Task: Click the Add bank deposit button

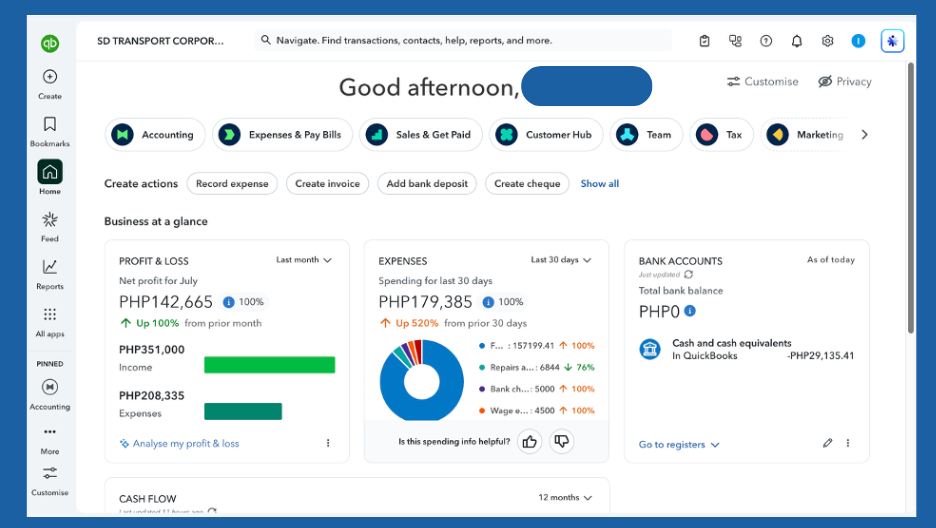Action: (427, 184)
